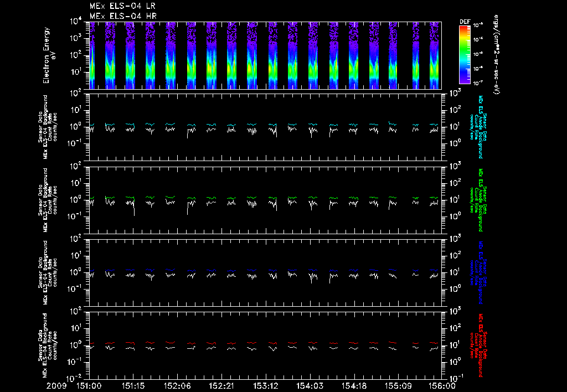Click the "152:06" time tick label

click(x=178, y=386)
